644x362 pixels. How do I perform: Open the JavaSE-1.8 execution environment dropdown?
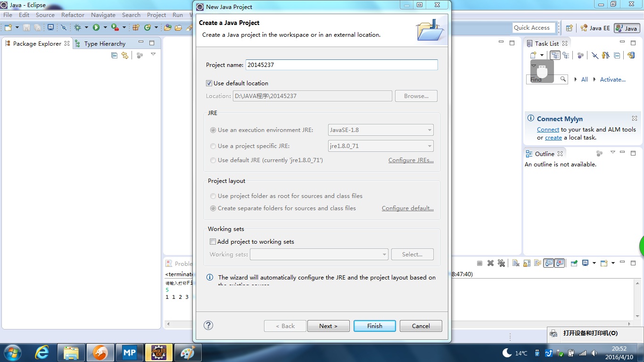380,130
